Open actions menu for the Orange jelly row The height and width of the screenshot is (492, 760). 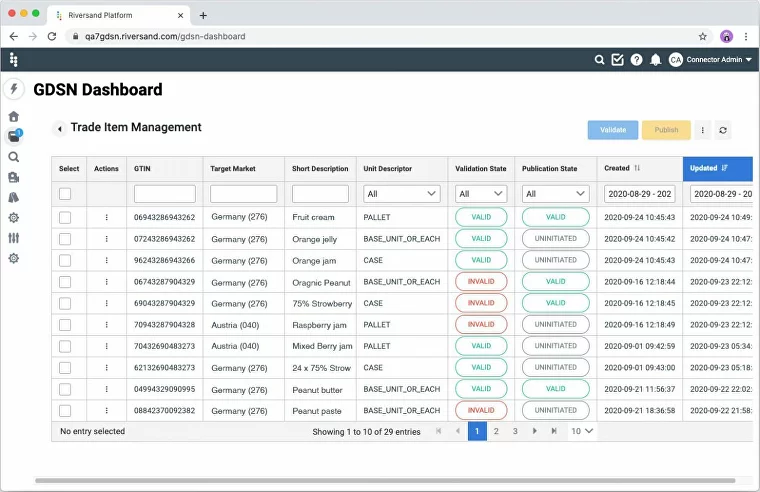(x=106, y=239)
